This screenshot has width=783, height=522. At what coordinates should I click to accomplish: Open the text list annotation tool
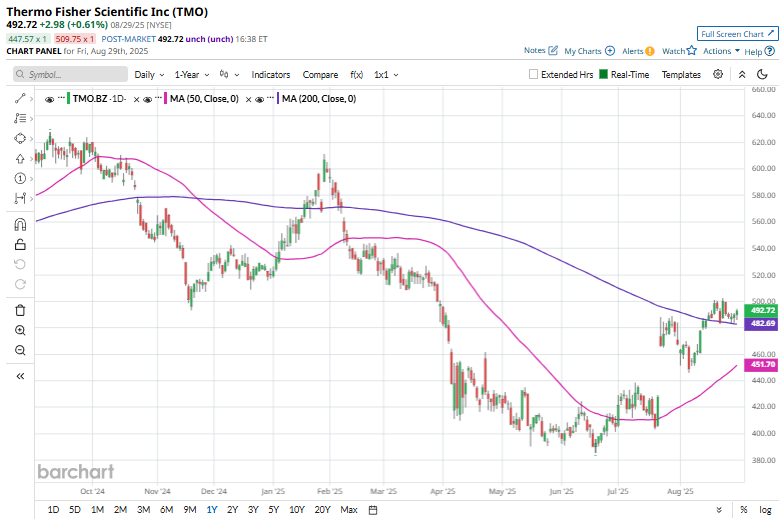[20, 118]
